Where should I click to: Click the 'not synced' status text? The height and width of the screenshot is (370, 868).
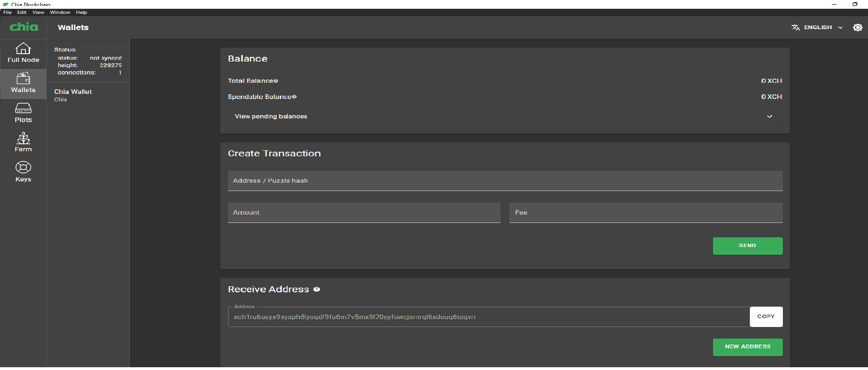pyautogui.click(x=105, y=58)
